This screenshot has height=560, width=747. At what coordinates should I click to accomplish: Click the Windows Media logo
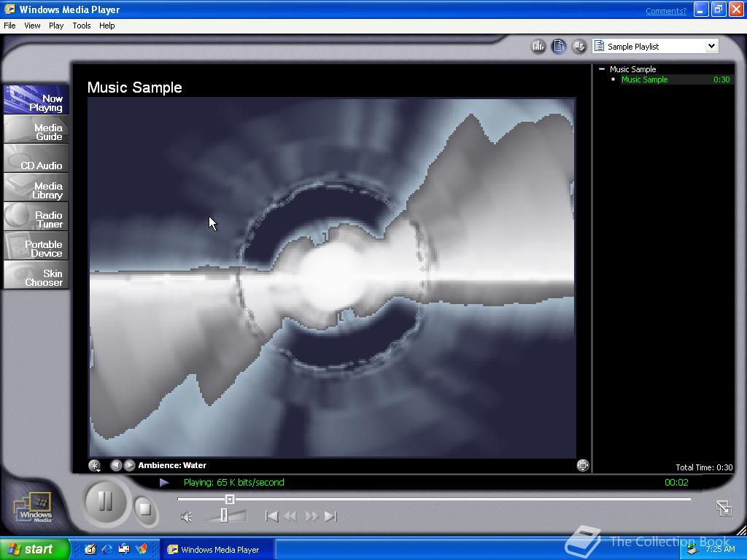(34, 507)
